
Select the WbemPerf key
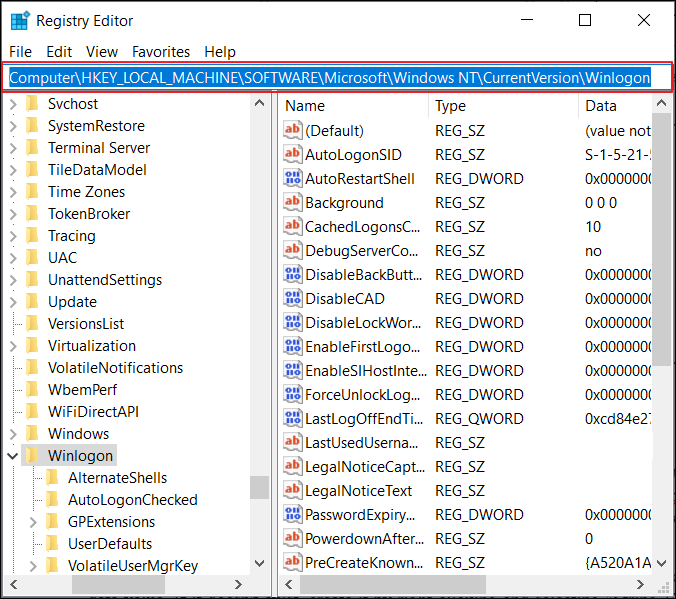pyautogui.click(x=82, y=390)
